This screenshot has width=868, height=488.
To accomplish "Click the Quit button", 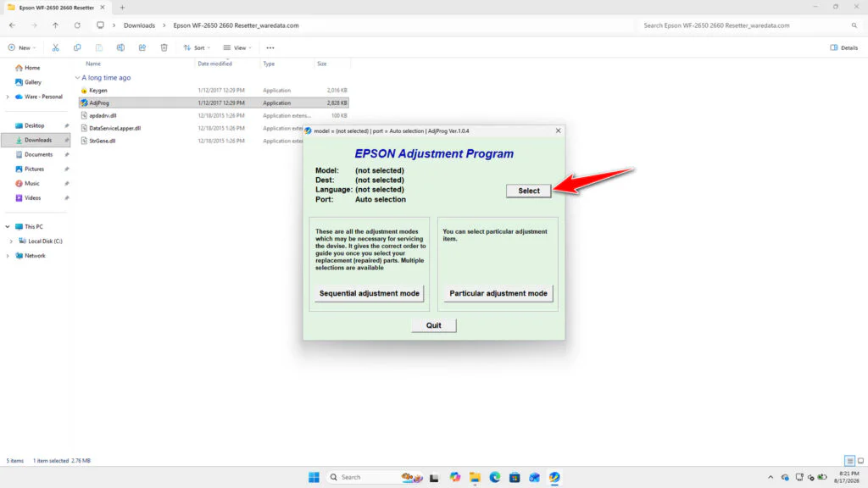I will 434,325.
